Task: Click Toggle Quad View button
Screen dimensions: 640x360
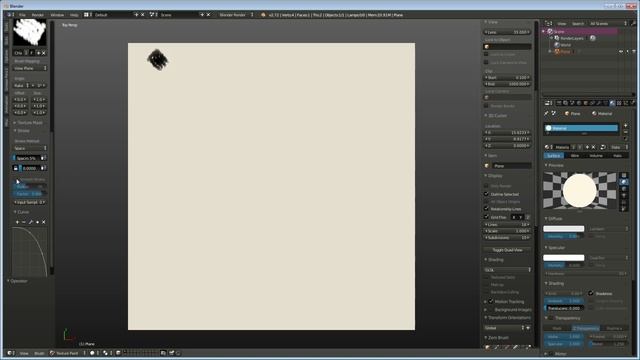Action: click(507, 250)
